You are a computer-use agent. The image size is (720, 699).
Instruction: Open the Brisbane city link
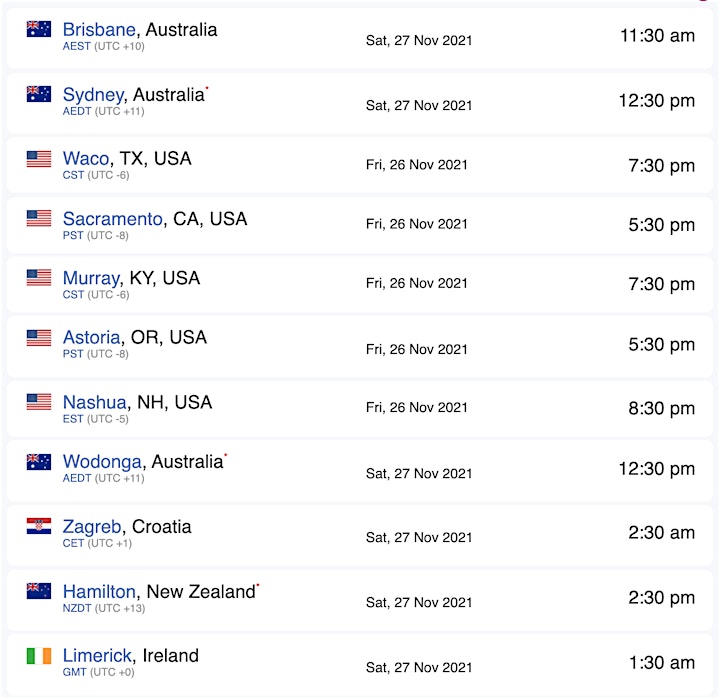(x=99, y=29)
